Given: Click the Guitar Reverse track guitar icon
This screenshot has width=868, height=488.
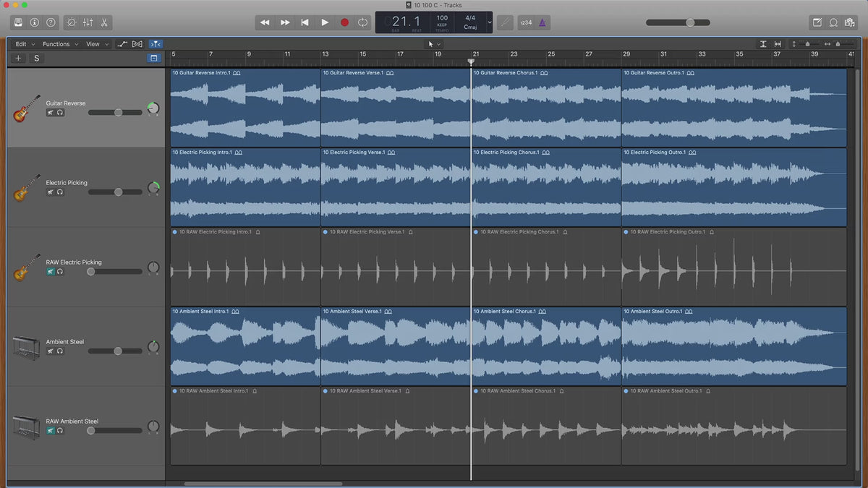Looking at the screenshot, I should 27,108.
